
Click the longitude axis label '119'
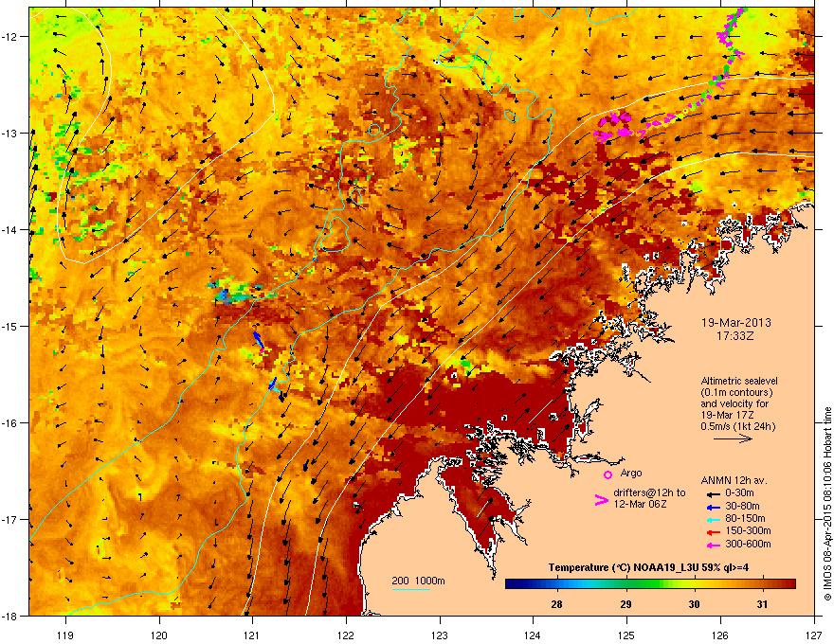pyautogui.click(x=65, y=635)
